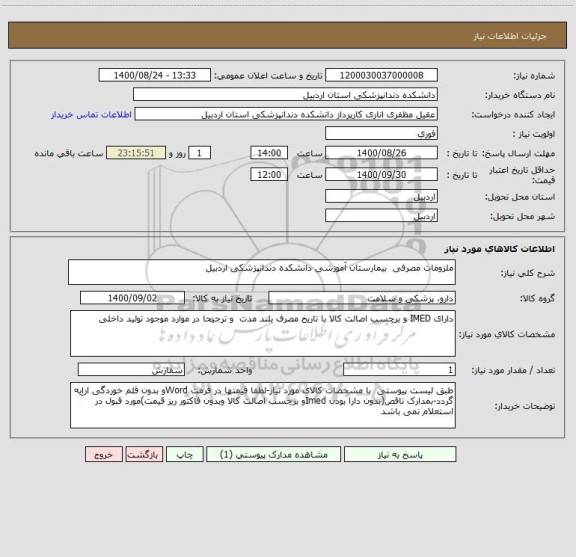The width and height of the screenshot is (576, 557).
Task: Click the 'خروج' exit button
Action: [x=104, y=454]
